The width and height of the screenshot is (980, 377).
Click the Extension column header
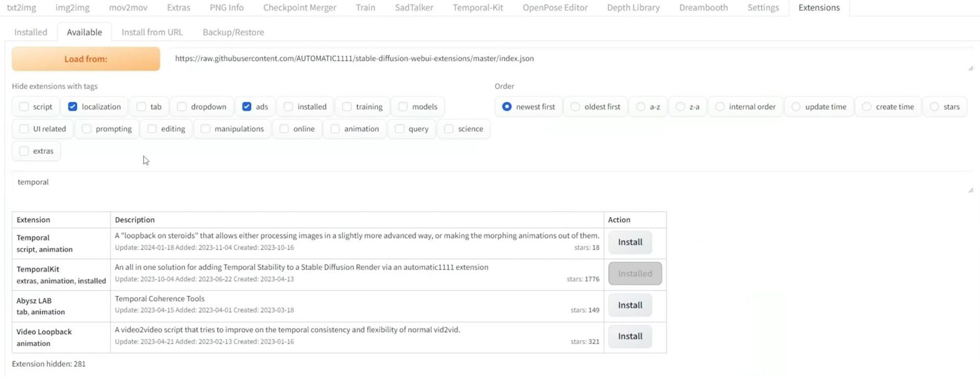pyautogui.click(x=61, y=220)
